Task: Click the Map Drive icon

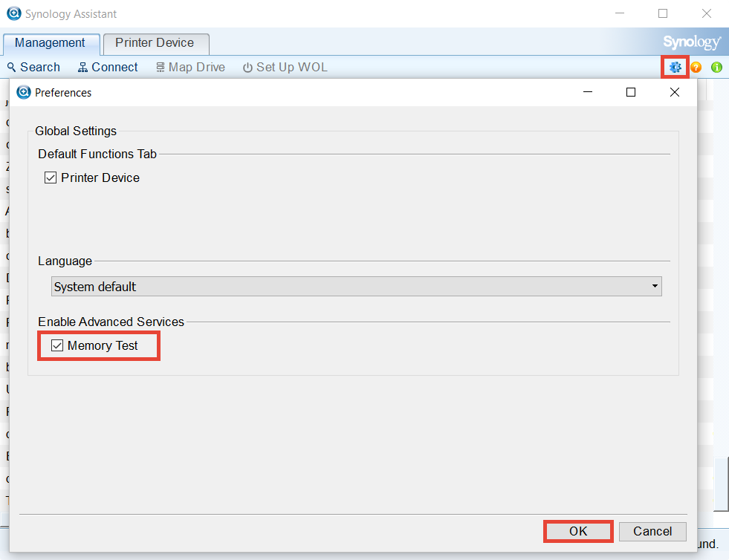Action: [160, 67]
